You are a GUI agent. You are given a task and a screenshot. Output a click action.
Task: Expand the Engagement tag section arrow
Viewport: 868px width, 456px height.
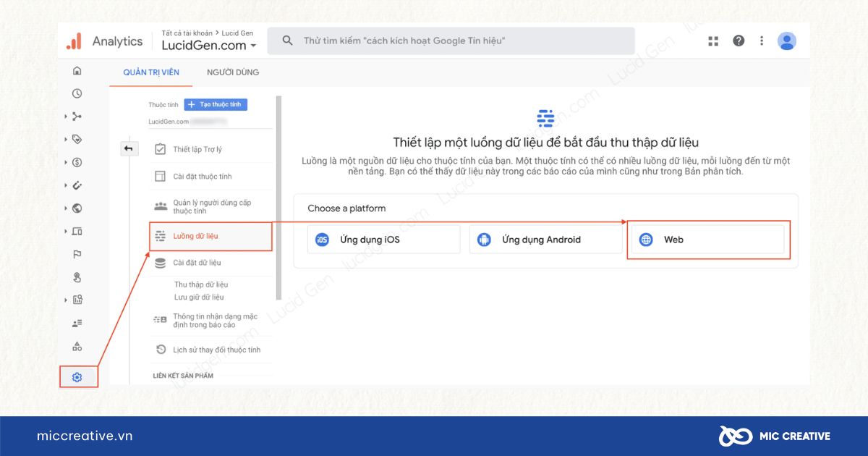tap(66, 139)
